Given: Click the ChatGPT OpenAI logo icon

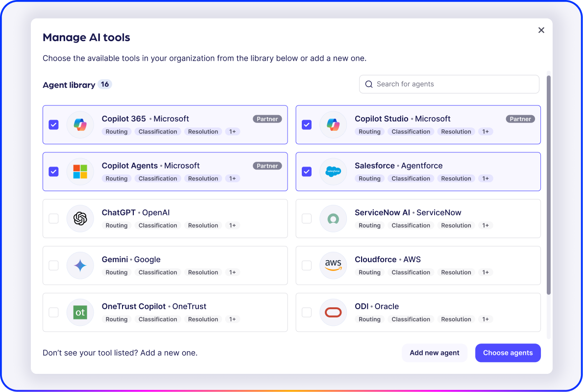Looking at the screenshot, I should 80,219.
